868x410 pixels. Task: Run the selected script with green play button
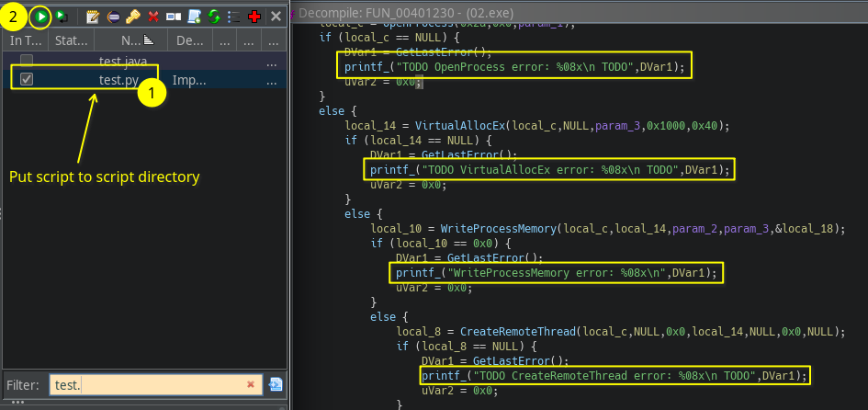pos(40,17)
